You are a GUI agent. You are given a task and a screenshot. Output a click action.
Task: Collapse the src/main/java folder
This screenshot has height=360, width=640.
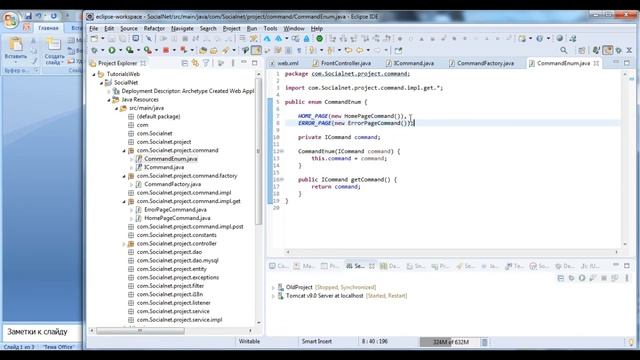pos(116,109)
